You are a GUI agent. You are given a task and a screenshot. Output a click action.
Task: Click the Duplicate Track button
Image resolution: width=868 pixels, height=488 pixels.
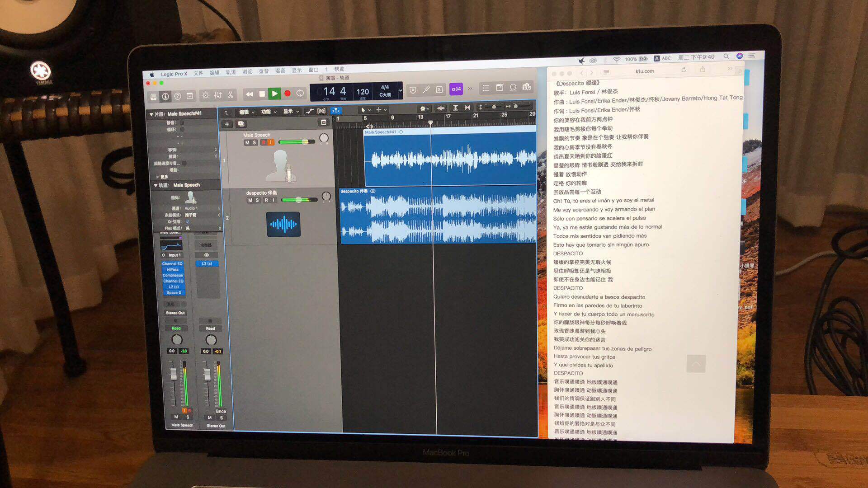point(241,124)
